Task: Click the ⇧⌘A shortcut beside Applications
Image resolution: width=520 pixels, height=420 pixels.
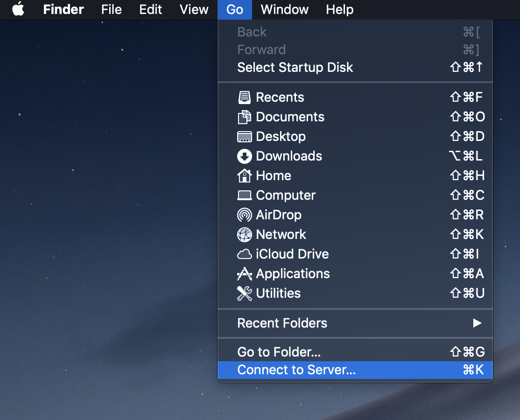Action: coord(467,273)
